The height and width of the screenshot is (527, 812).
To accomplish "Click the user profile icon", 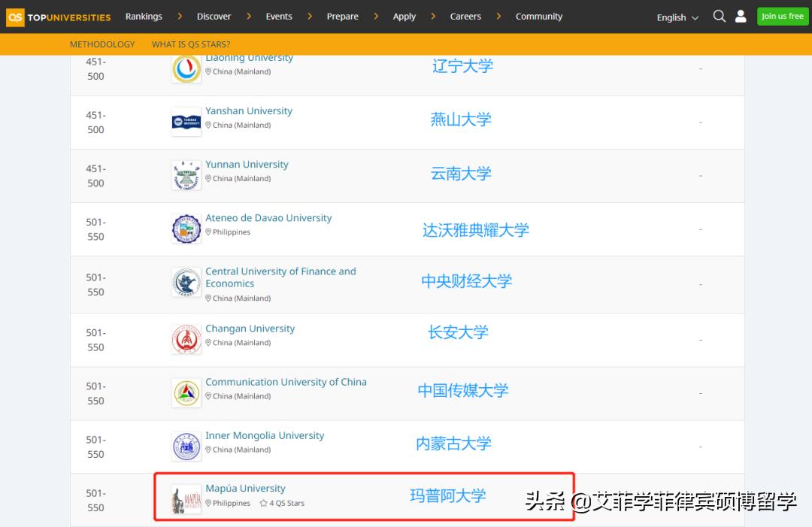I will coord(741,16).
